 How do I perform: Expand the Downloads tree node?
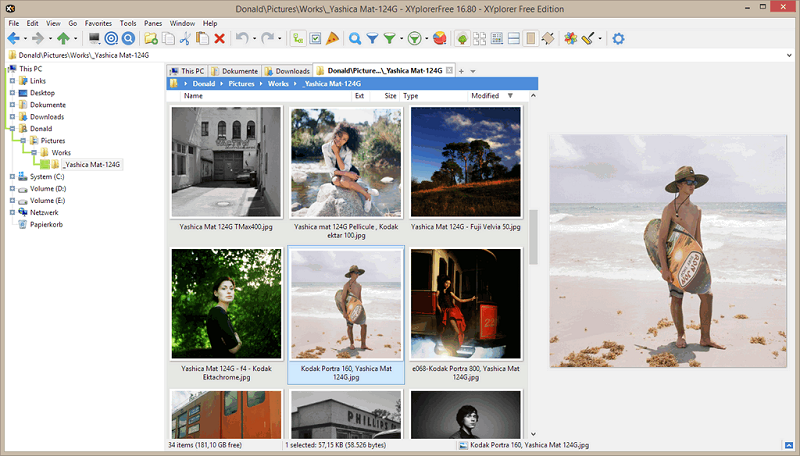click(12, 117)
